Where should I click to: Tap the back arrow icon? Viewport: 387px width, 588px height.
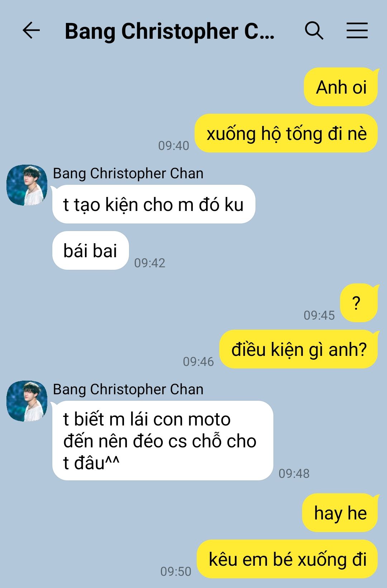pyautogui.click(x=31, y=30)
